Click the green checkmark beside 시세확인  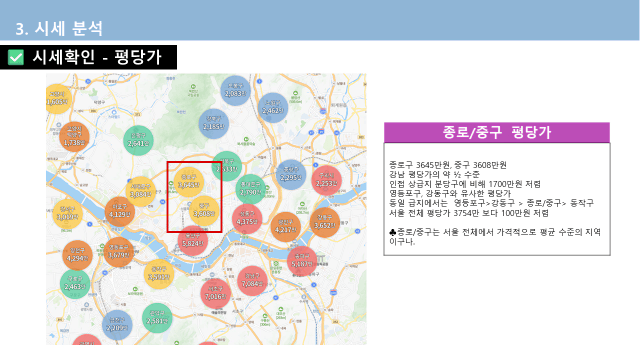point(16,57)
